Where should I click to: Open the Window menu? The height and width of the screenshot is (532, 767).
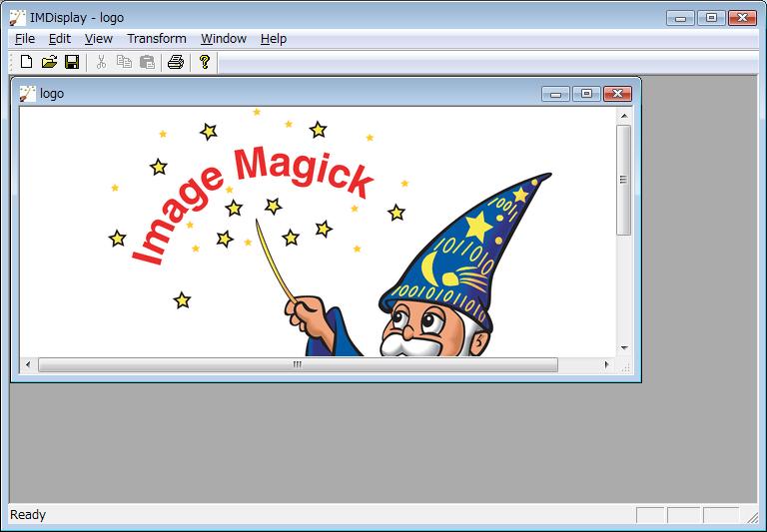pos(224,39)
